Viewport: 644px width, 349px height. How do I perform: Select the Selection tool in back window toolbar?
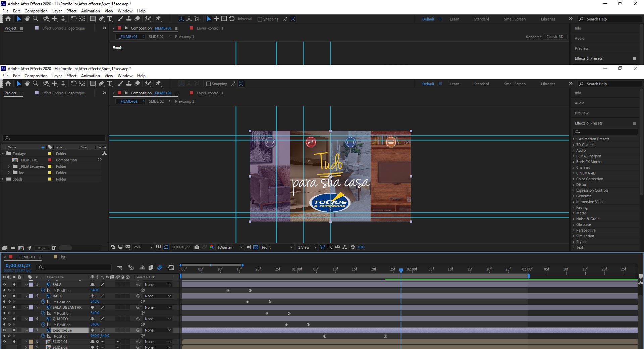[x=19, y=19]
